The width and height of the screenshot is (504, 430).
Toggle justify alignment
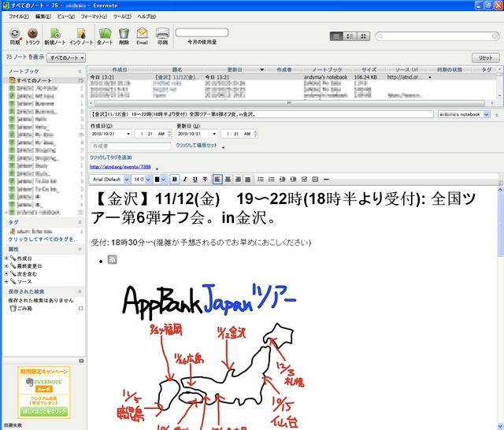coord(247,180)
